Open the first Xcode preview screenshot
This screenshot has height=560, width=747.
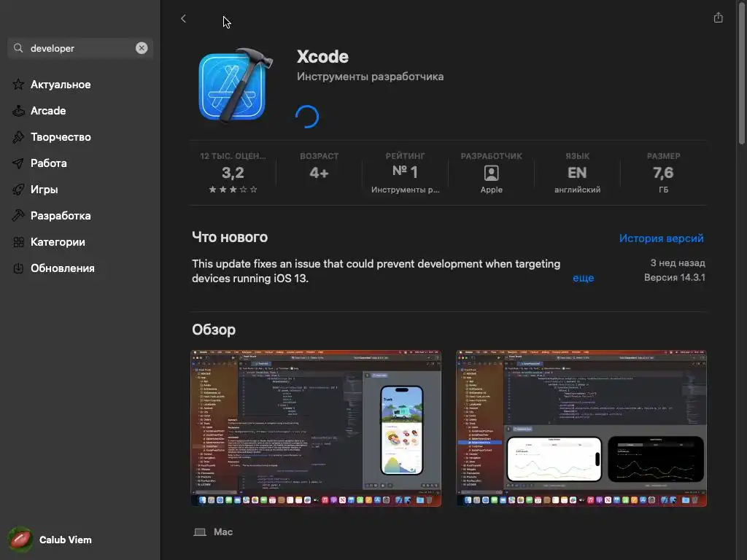point(316,428)
